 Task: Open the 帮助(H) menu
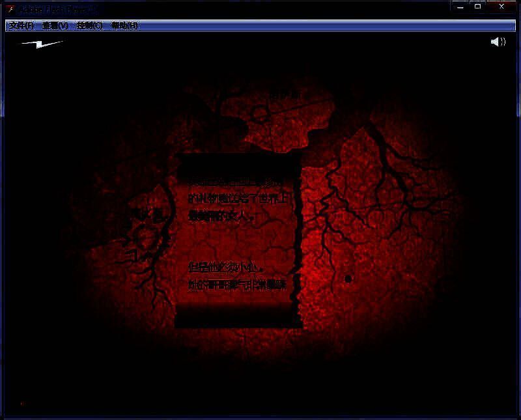(124, 25)
